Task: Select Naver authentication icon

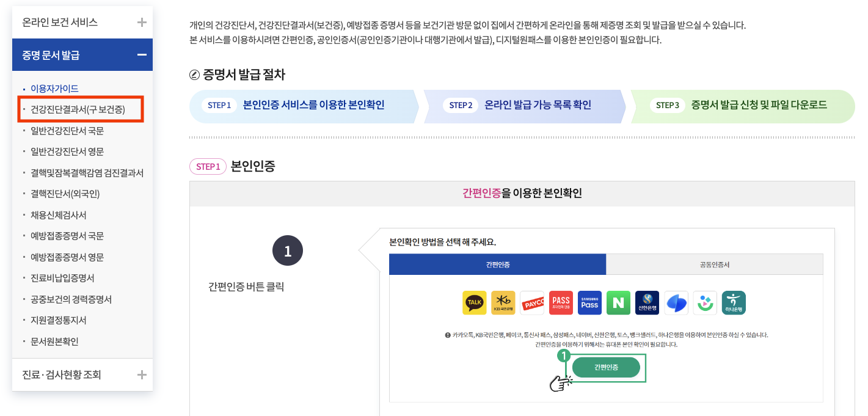Action: pos(619,302)
